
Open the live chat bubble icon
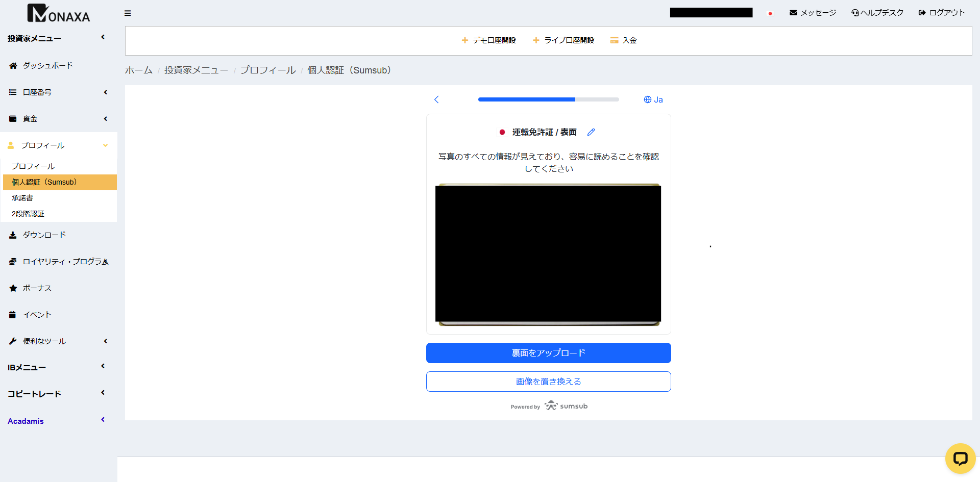[960, 458]
